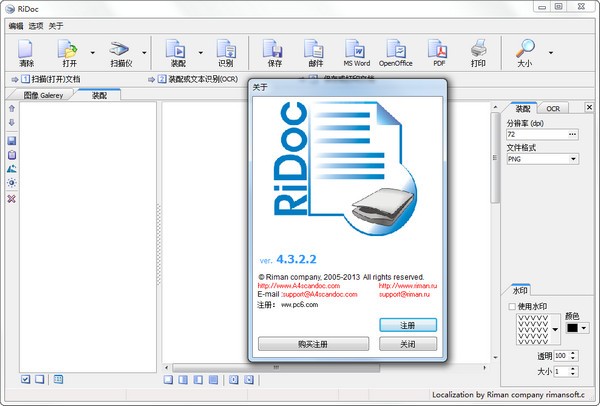Click the 清除 (clear) toolbar icon
Image resolution: width=600 pixels, height=406 pixels.
(27, 50)
